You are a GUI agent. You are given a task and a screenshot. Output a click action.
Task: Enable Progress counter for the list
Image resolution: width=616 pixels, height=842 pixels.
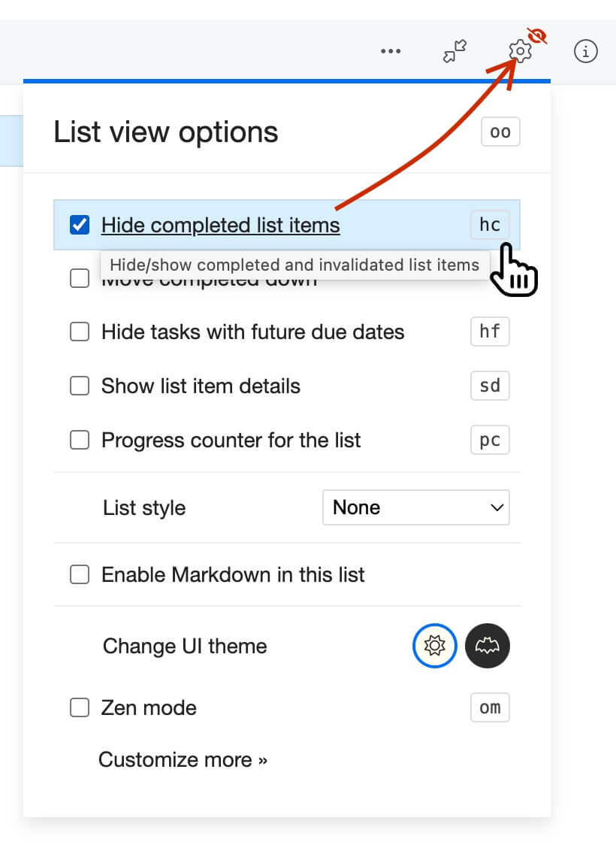click(x=80, y=440)
